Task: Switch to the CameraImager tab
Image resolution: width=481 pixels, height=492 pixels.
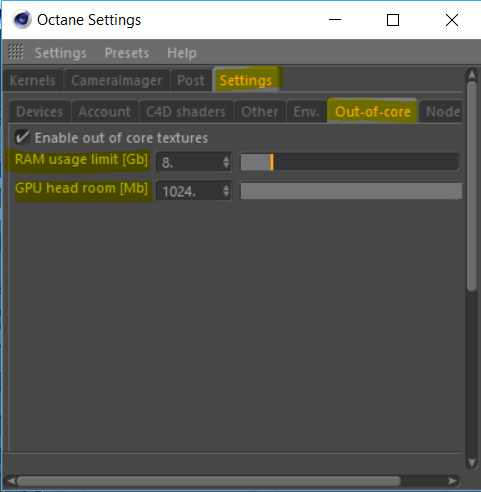Action: (116, 80)
